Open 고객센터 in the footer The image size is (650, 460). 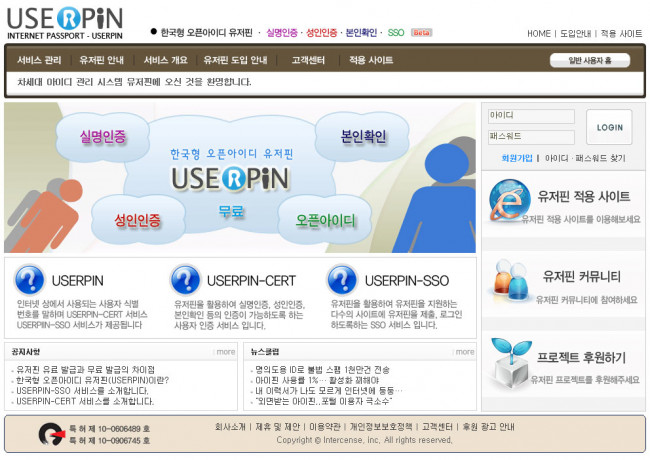click(x=437, y=426)
